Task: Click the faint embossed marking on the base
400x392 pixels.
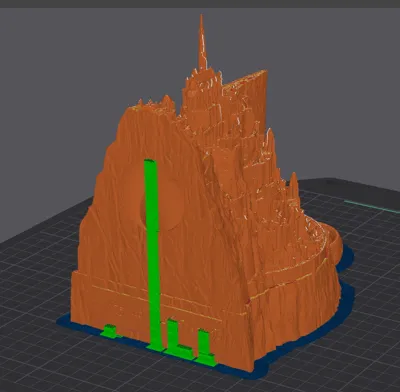Action: [127, 311]
